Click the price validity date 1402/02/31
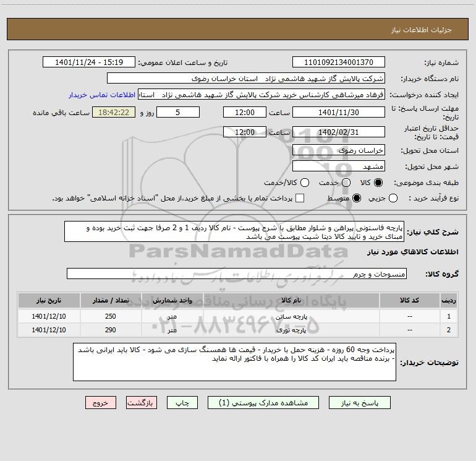This screenshot has width=476, height=461. click(x=339, y=132)
